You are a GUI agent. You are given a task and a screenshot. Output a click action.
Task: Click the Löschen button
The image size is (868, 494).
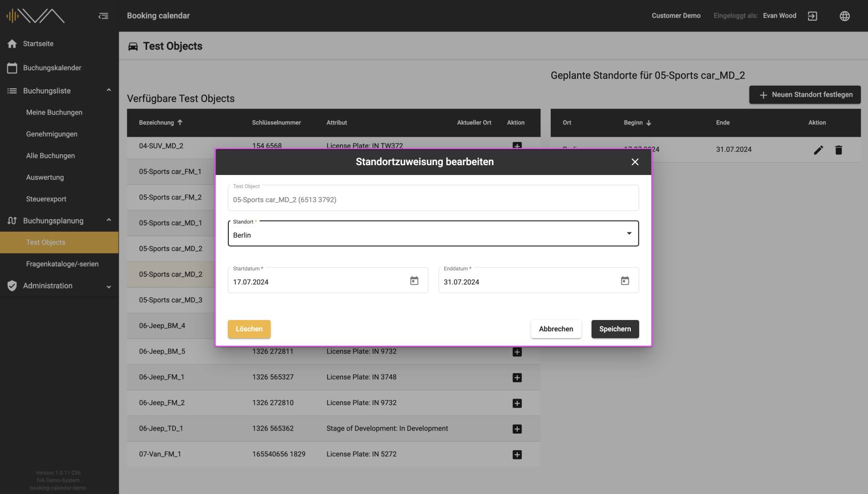coord(249,329)
